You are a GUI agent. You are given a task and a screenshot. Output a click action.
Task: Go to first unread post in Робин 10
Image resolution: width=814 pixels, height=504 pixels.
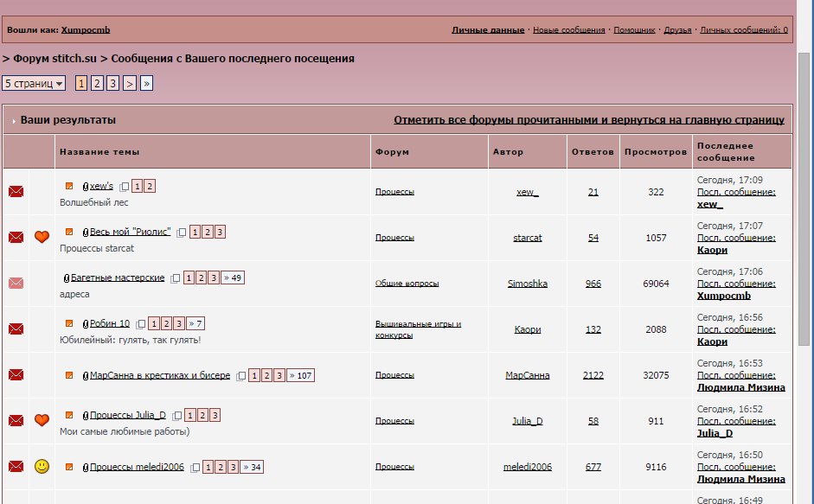[69, 323]
